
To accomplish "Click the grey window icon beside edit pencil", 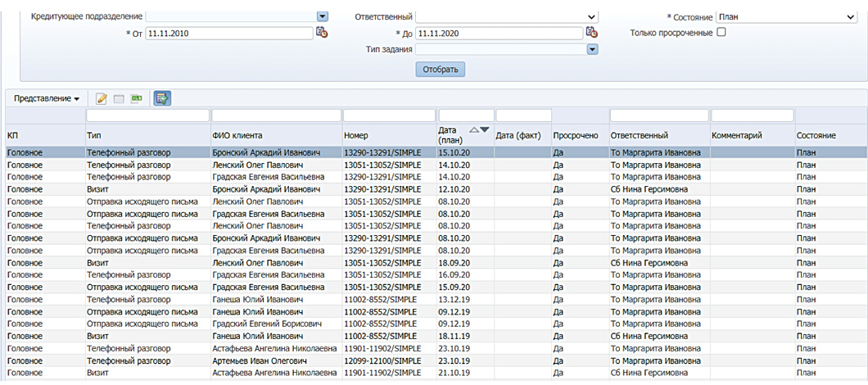I will point(119,99).
